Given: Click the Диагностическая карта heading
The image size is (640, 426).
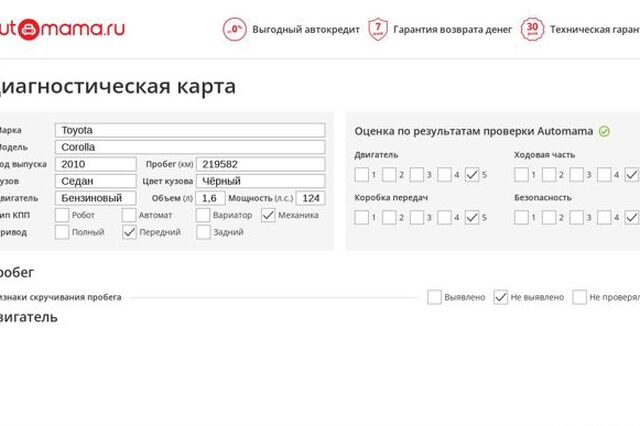Looking at the screenshot, I should pyautogui.click(x=118, y=86).
